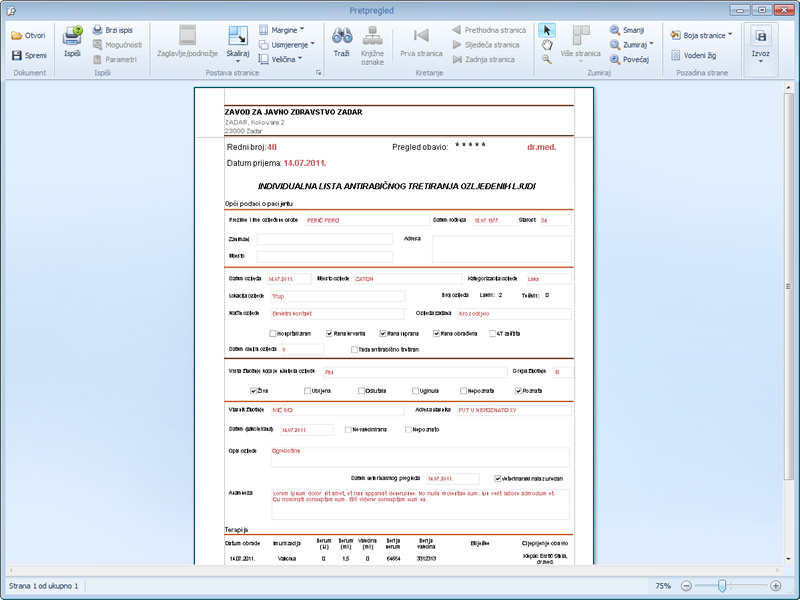Jump to Zadnja stranica
Image resolution: width=800 pixels, height=600 pixels.
pos(484,59)
